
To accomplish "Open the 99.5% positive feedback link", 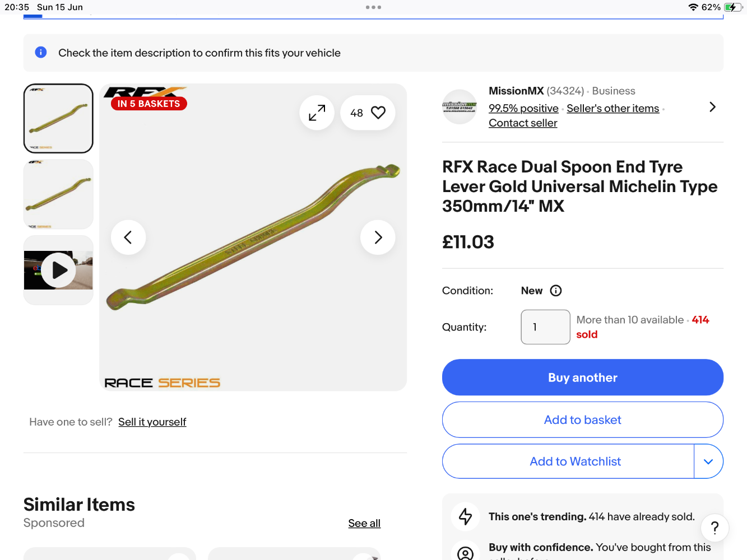I will [523, 108].
